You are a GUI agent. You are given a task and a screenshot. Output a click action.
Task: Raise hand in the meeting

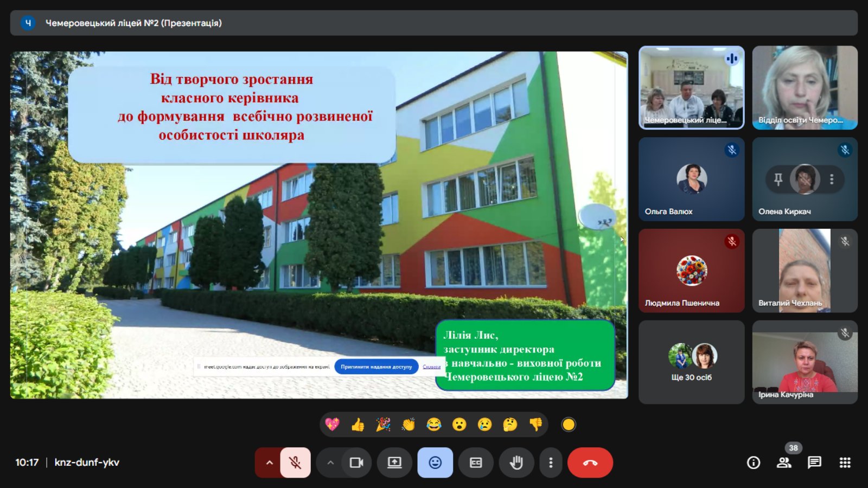pyautogui.click(x=516, y=463)
